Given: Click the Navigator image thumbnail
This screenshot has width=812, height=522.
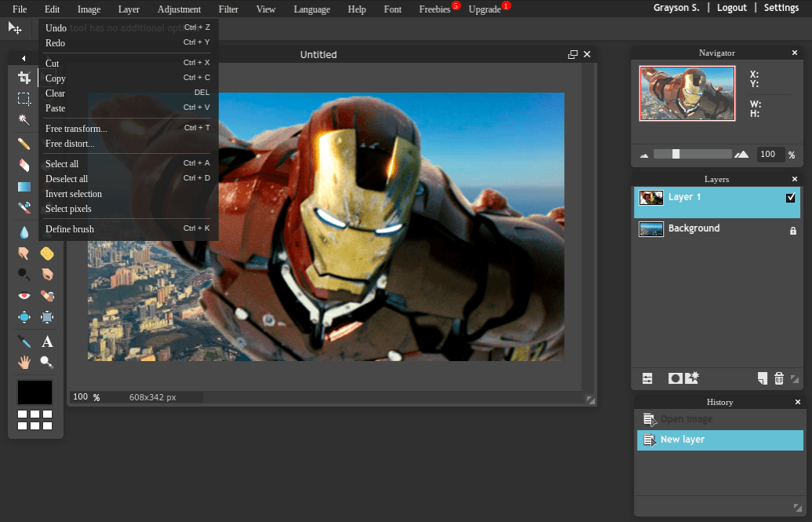Looking at the screenshot, I should coord(687,93).
